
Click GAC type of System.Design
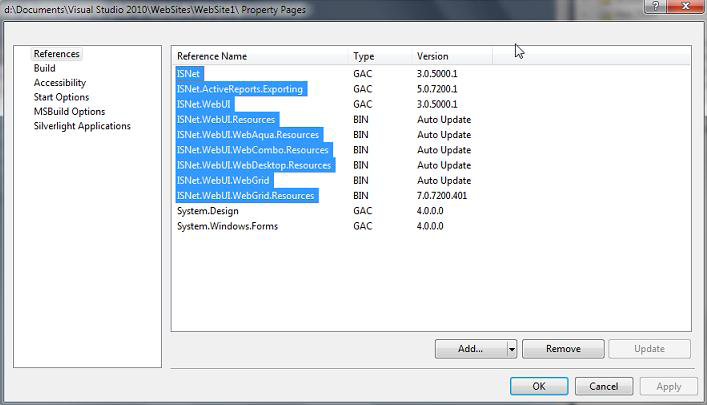[363, 211]
